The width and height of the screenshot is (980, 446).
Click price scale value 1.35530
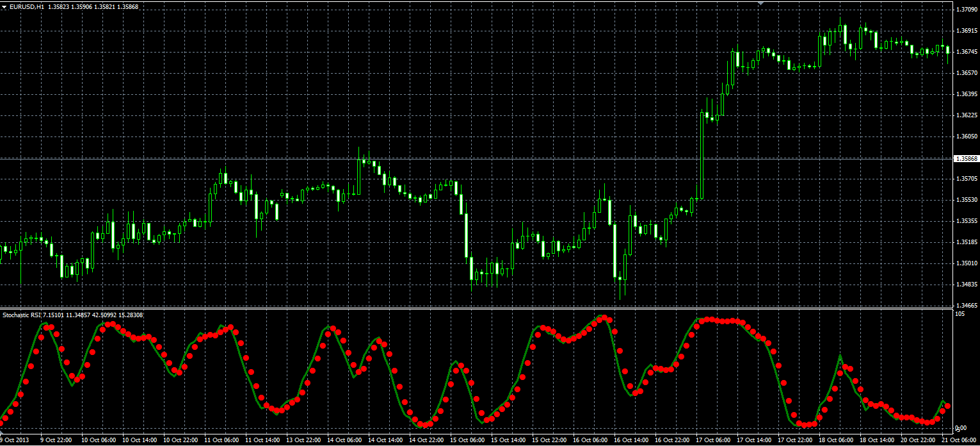[967, 200]
